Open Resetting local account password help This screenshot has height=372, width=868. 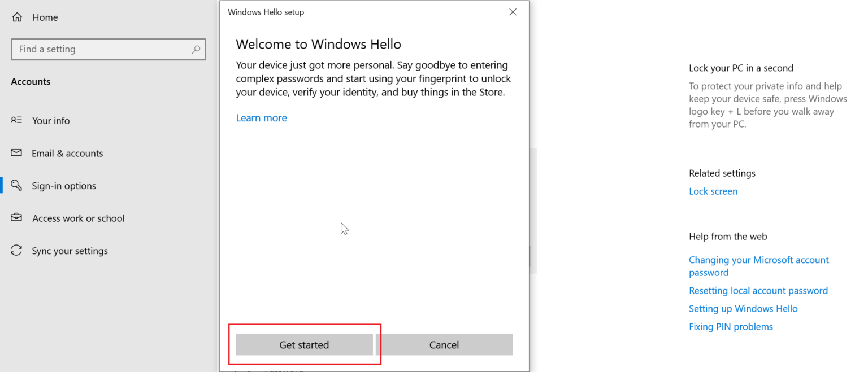click(758, 291)
